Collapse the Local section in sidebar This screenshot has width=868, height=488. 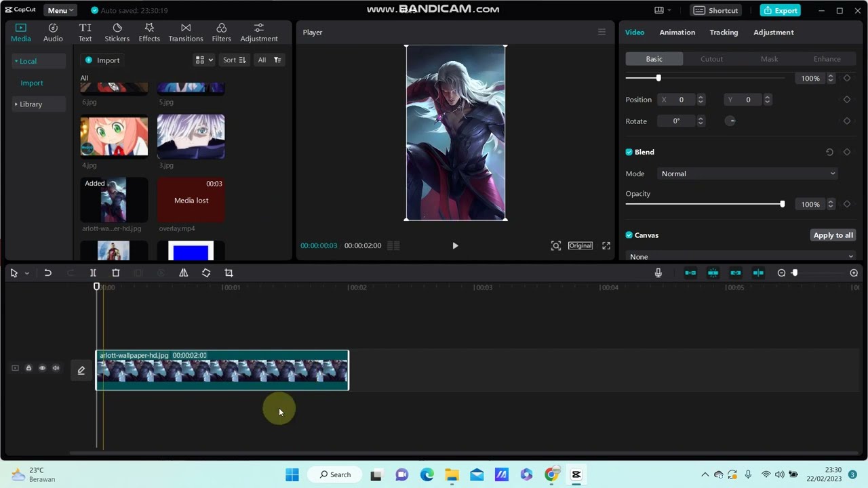pos(38,61)
